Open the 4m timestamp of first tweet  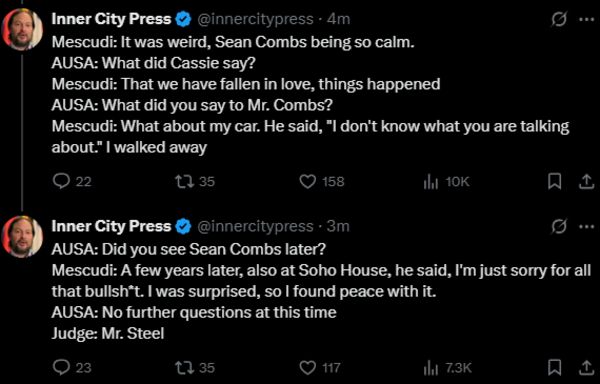339,19
